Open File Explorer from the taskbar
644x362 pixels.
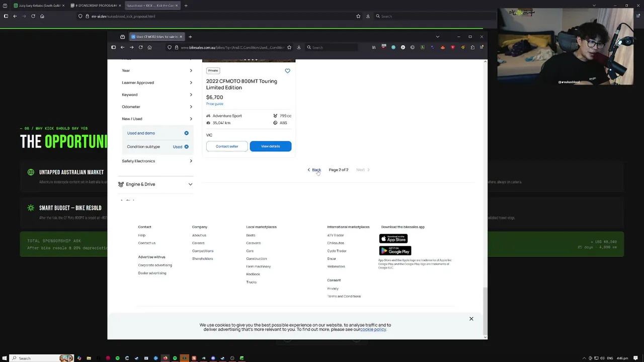pos(89,358)
